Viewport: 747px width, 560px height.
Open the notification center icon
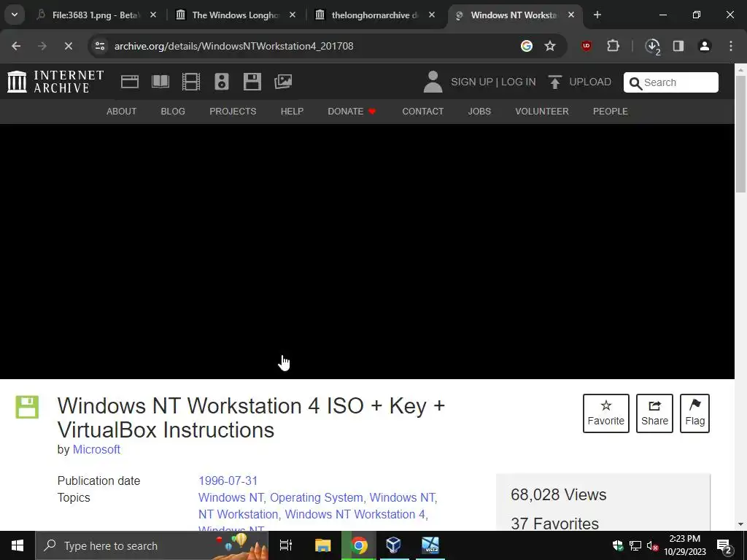pos(724,546)
